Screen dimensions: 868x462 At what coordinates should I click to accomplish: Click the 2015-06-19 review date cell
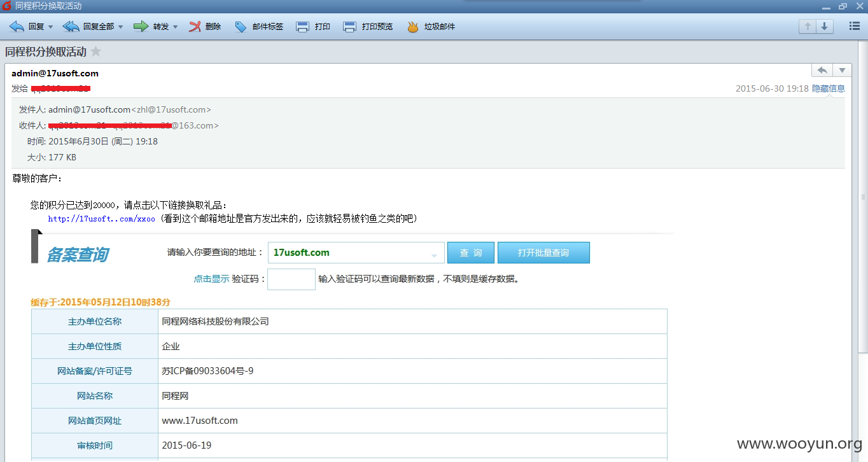pos(412,445)
